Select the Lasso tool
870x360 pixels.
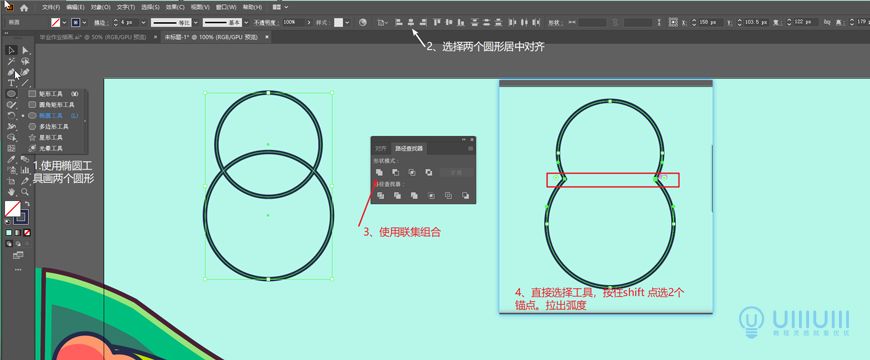(25, 62)
